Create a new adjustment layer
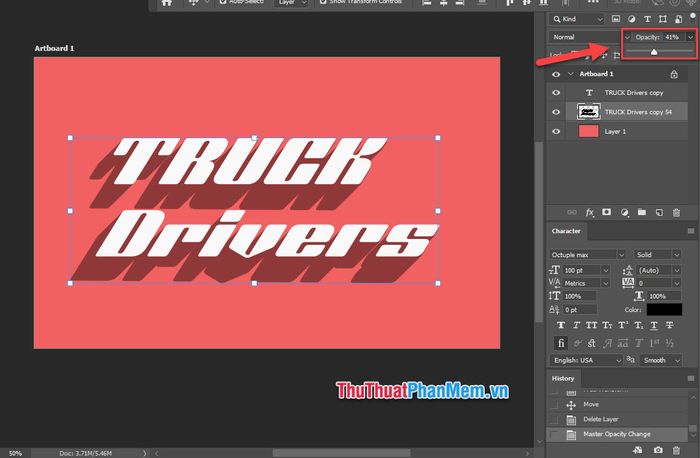 click(x=623, y=212)
